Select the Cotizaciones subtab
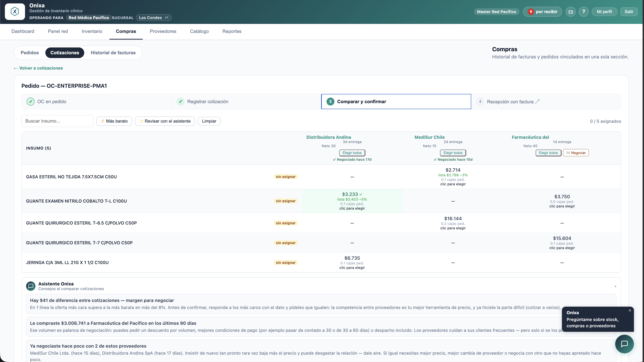 tap(65, 53)
